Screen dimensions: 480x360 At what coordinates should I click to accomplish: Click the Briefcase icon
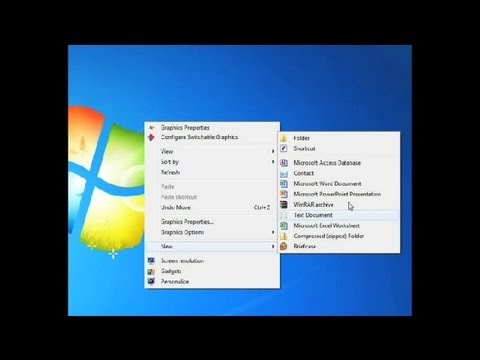tap(284, 246)
